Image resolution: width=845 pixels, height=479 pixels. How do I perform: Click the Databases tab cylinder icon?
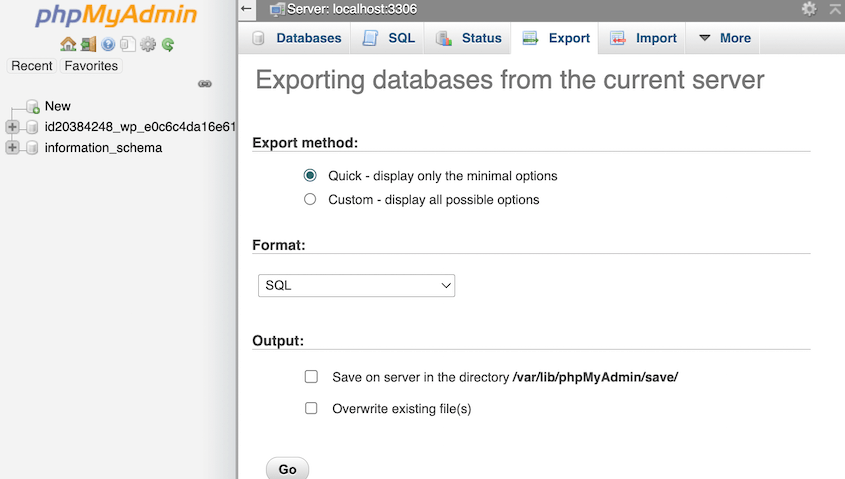(x=258, y=38)
